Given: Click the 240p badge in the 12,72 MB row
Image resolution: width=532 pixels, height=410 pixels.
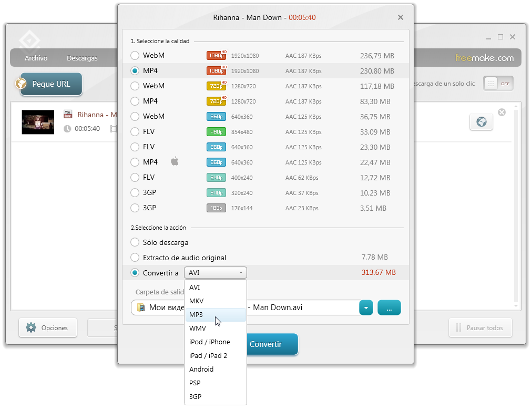Looking at the screenshot, I should tap(216, 177).
